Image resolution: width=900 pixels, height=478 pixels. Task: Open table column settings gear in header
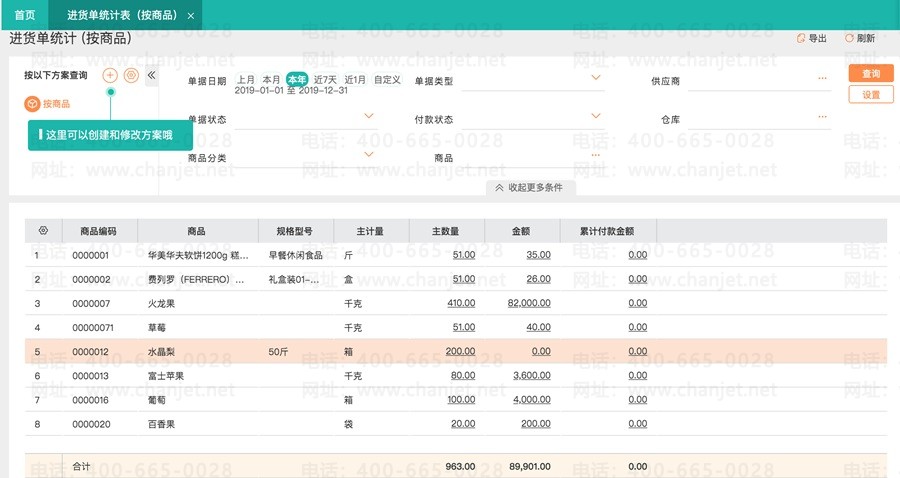(42, 230)
